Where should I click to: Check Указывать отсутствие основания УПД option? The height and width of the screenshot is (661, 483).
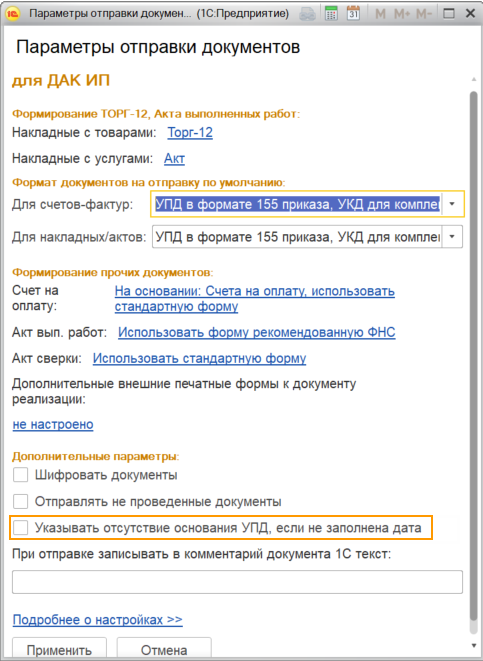[x=20, y=527]
